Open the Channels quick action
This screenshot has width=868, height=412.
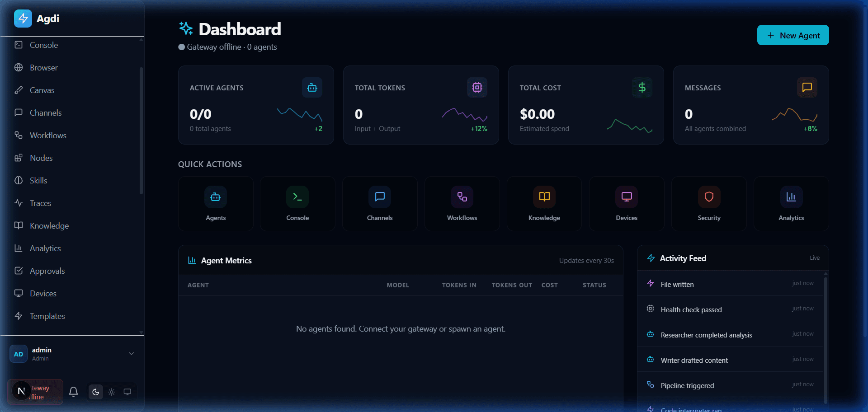click(380, 197)
